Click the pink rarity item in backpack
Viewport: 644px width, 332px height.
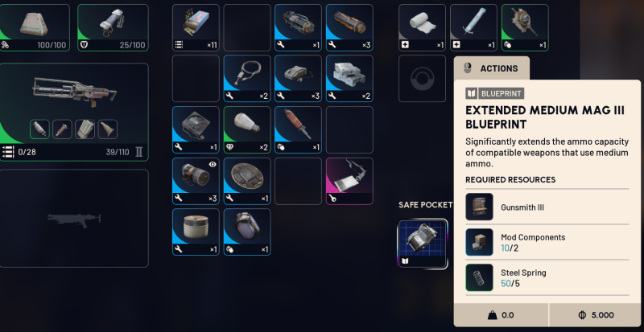point(349,181)
